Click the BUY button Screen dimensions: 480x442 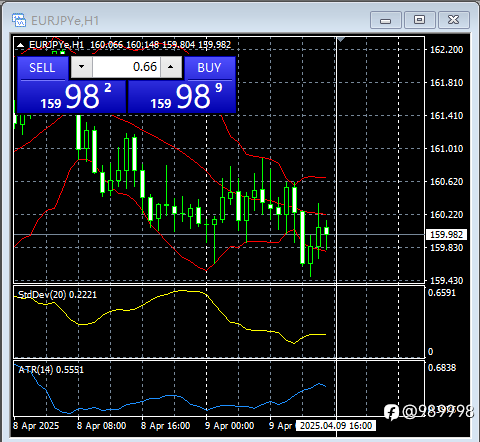click(x=210, y=68)
